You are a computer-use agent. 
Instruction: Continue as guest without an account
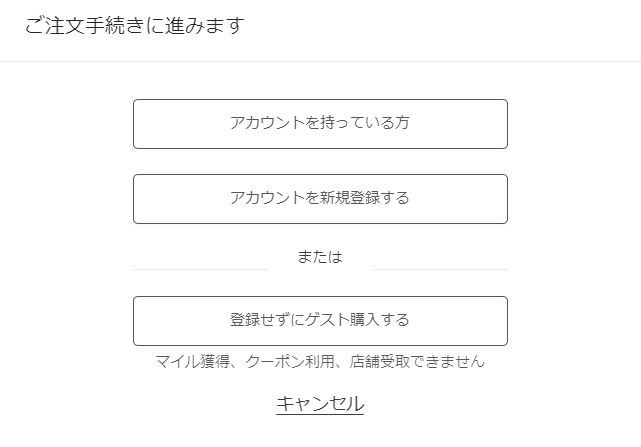pyautogui.click(x=320, y=320)
